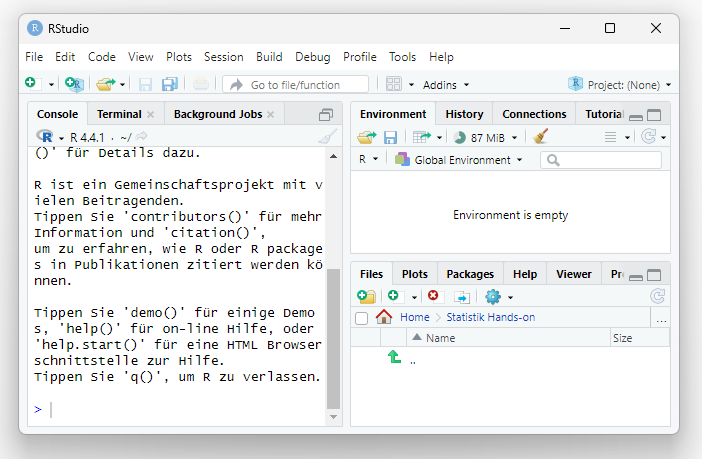Viewport: 702px width, 459px height.
Task: Open the Profile menu
Action: point(360,57)
